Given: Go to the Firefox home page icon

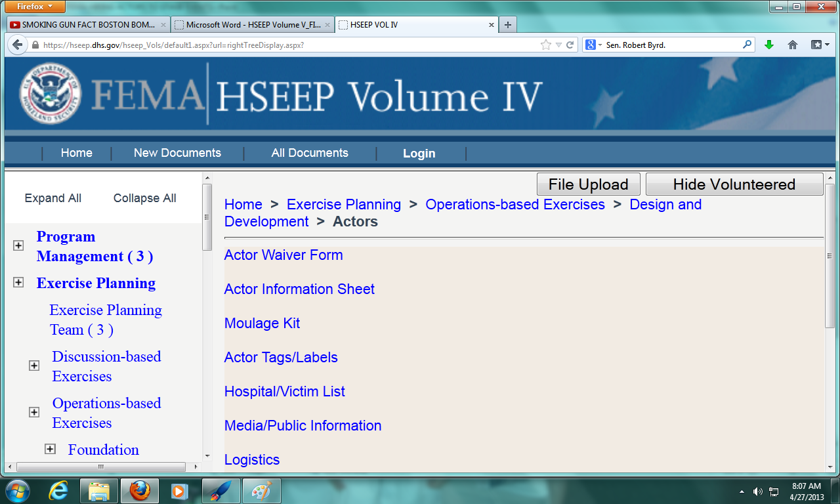Looking at the screenshot, I should pyautogui.click(x=793, y=45).
